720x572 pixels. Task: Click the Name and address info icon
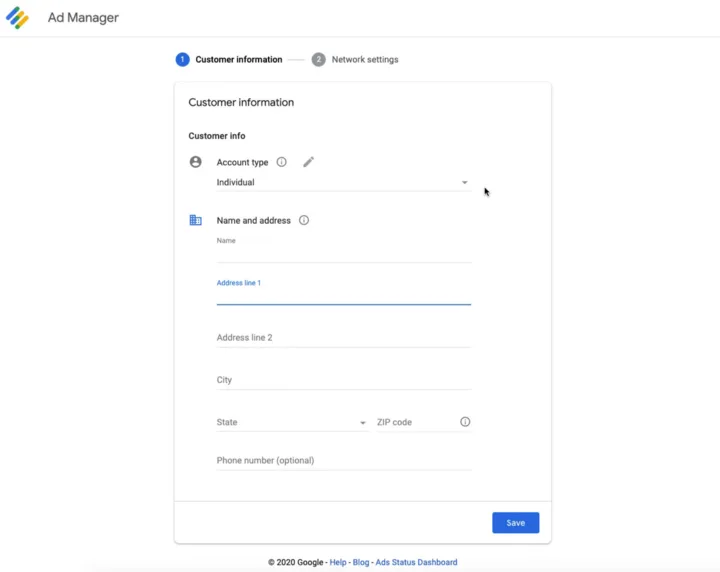click(x=304, y=220)
